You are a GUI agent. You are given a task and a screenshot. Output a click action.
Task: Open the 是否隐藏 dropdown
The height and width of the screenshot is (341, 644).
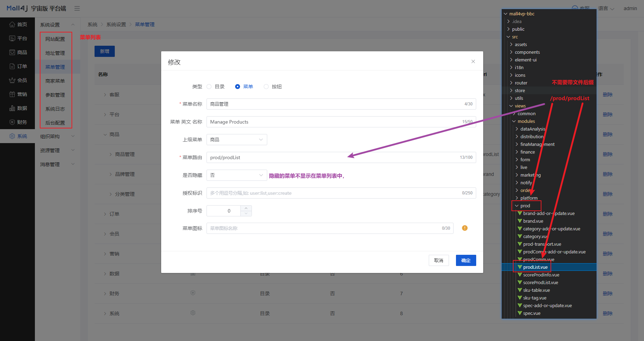click(237, 175)
